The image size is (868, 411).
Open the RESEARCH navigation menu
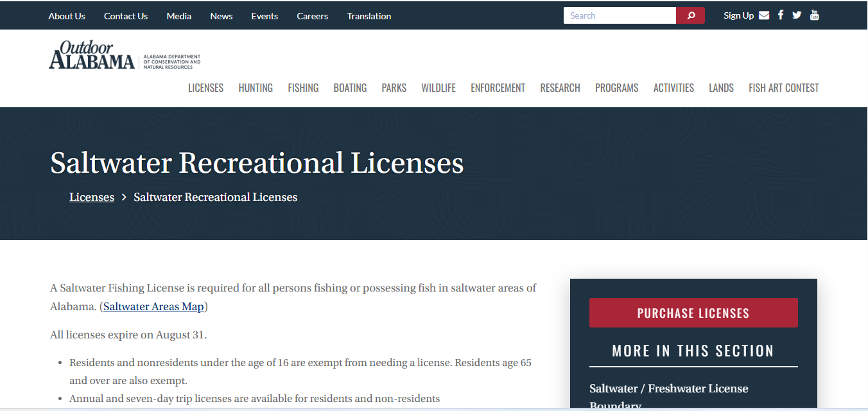tap(560, 88)
